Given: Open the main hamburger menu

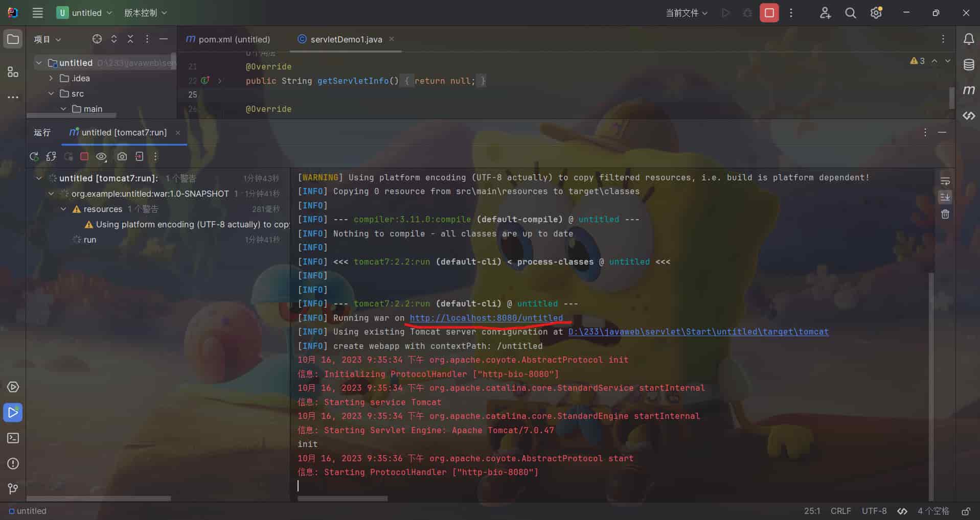Looking at the screenshot, I should (x=38, y=13).
